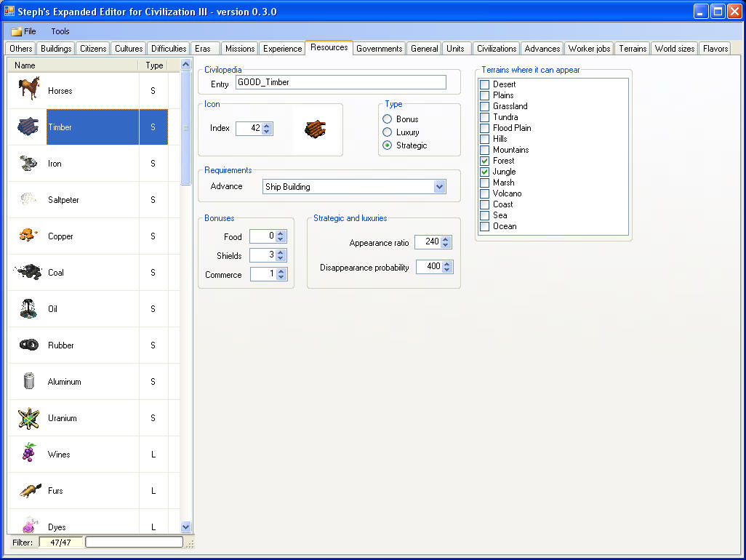Decrease the Disappearance probability value
746x560 pixels.
(x=446, y=269)
